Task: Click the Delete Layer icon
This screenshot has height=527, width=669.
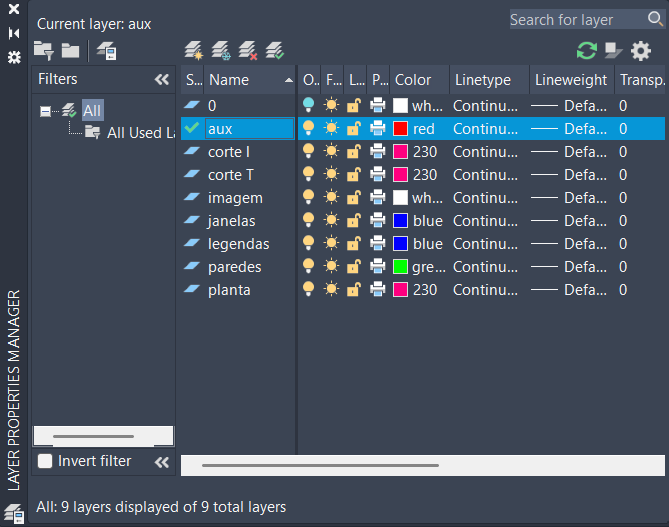Action: (x=248, y=50)
